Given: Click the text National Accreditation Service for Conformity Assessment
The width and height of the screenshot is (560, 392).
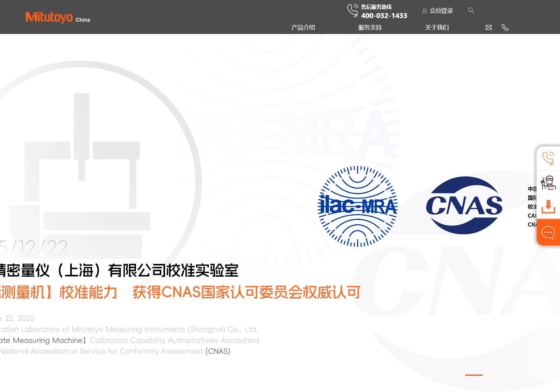Looking at the screenshot, I should pyautogui.click(x=101, y=351).
